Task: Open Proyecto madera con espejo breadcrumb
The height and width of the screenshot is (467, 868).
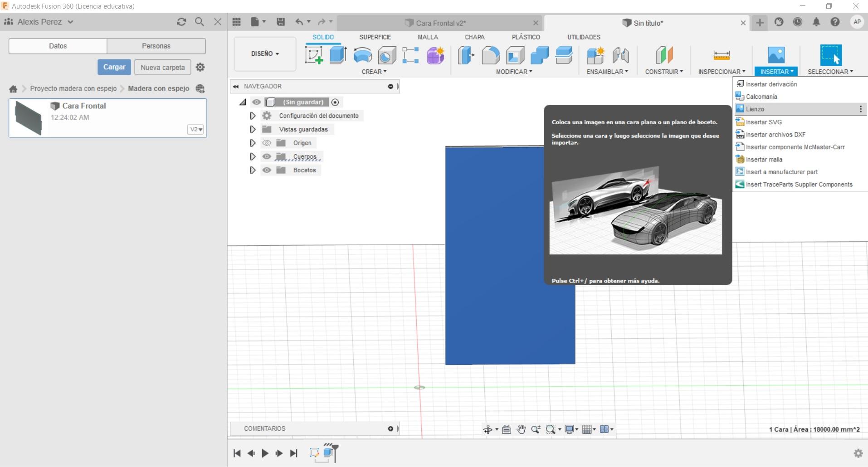Action: 73,88
